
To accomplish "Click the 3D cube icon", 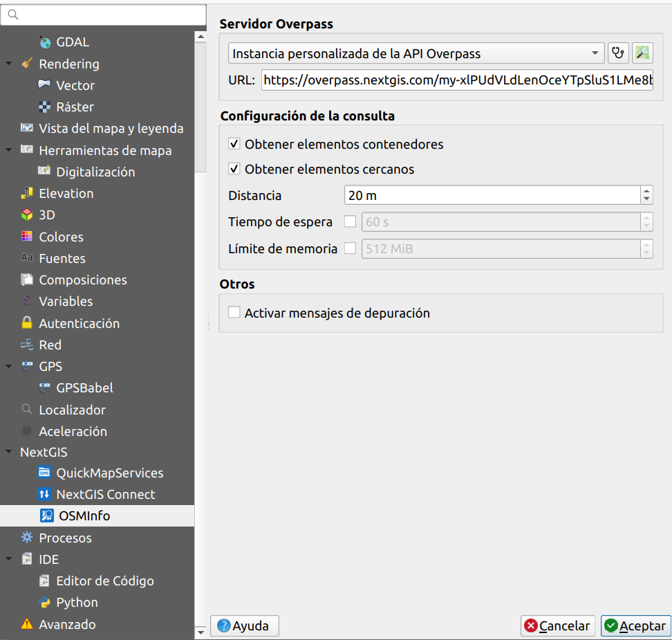I will click(x=27, y=215).
